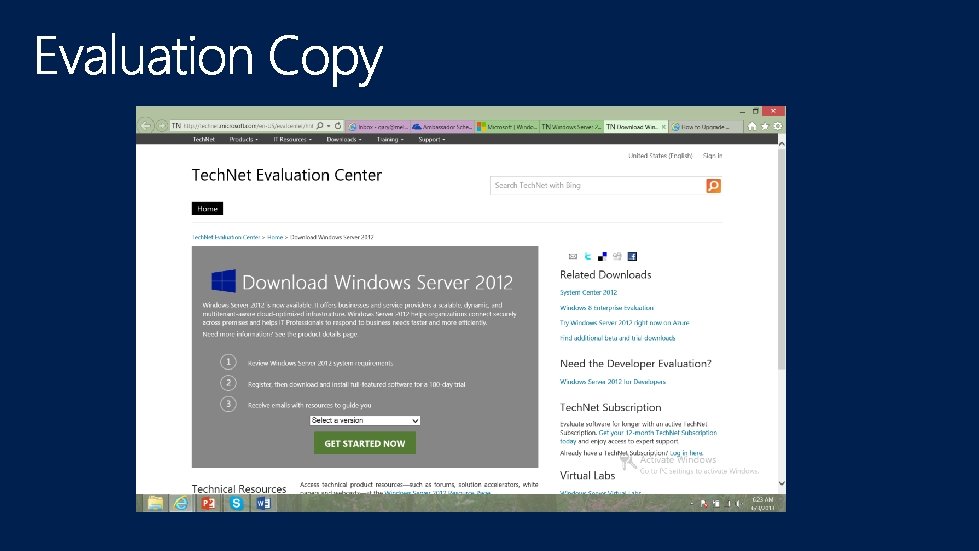Click the Log in here link
The height and width of the screenshot is (551, 979).
coord(686,453)
